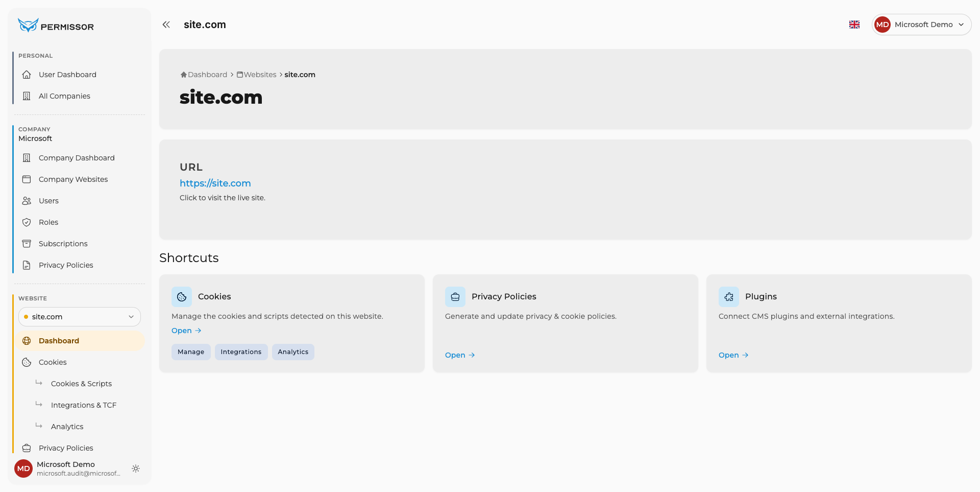Click the Users people icon
Viewport: 980px width, 492px height.
click(27, 201)
